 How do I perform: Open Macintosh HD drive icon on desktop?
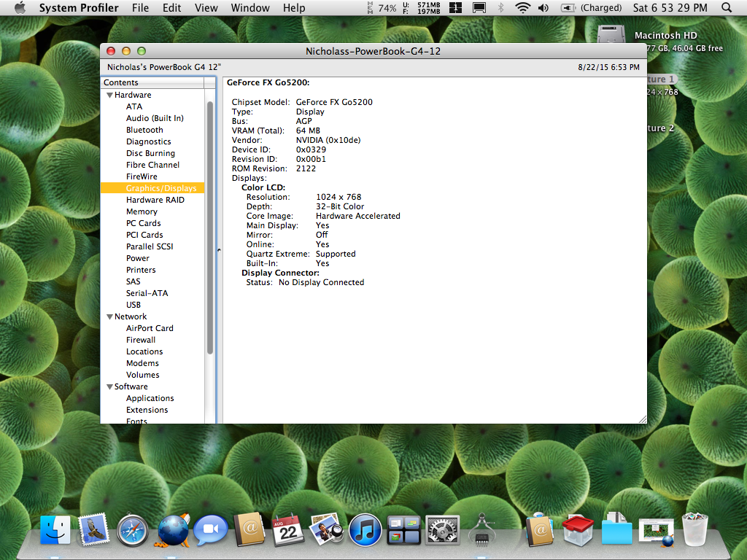(611, 34)
